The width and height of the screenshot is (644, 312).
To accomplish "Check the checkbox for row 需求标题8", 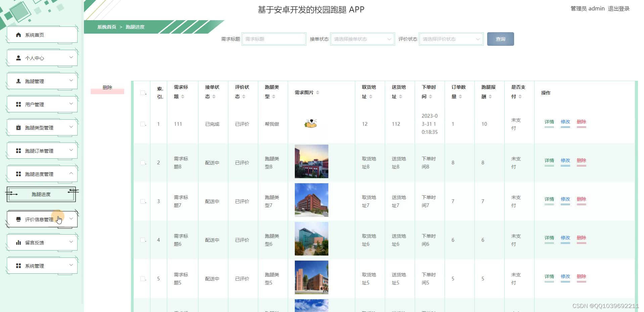I will coord(143,163).
